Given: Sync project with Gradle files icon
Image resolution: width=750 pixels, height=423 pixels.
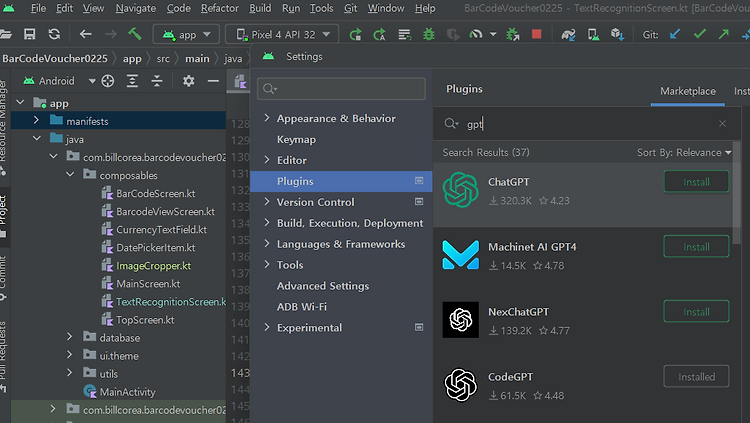Looking at the screenshot, I should coord(568,34).
